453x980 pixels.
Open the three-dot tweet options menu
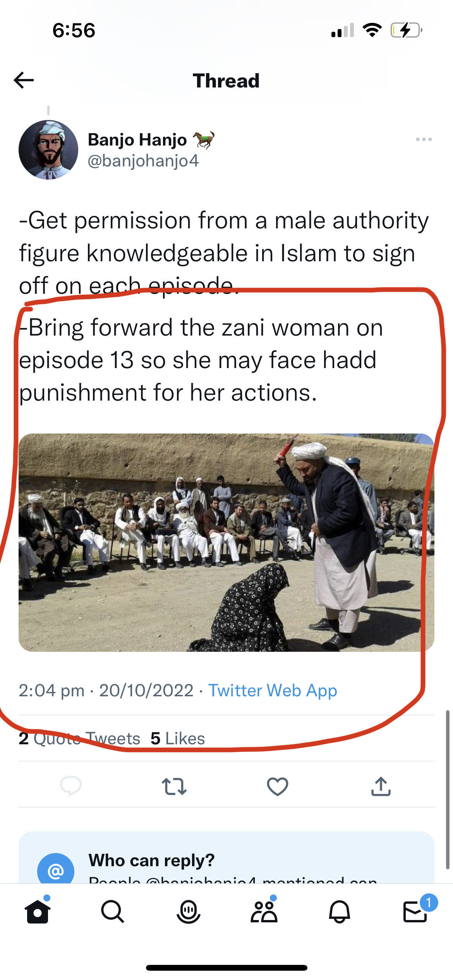(x=424, y=139)
